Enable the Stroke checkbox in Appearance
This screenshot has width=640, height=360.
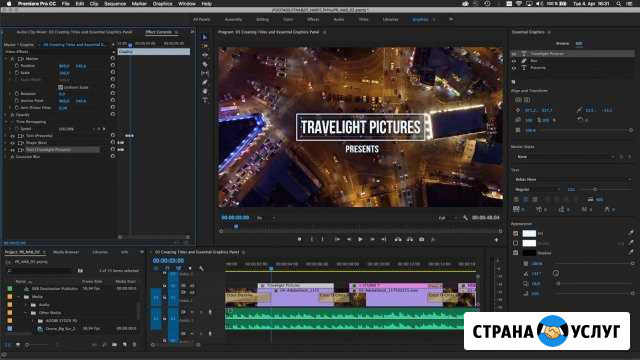click(x=516, y=243)
